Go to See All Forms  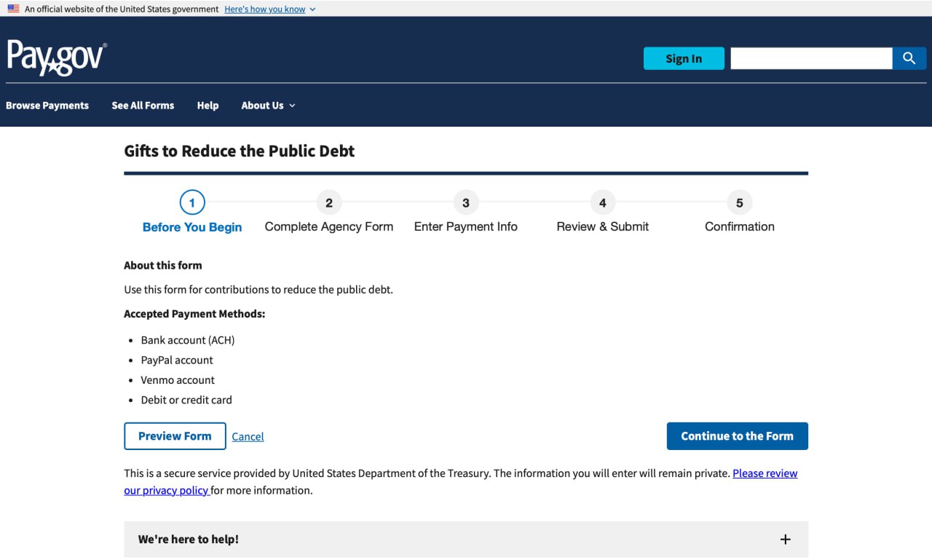point(143,106)
